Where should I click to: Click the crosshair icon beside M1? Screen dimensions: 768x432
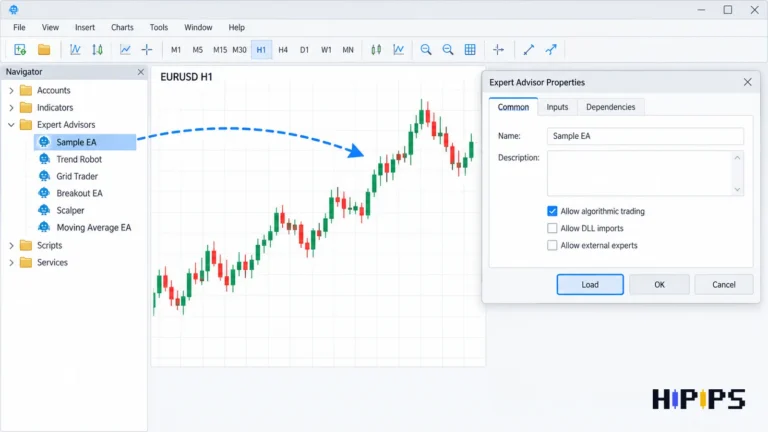147,49
